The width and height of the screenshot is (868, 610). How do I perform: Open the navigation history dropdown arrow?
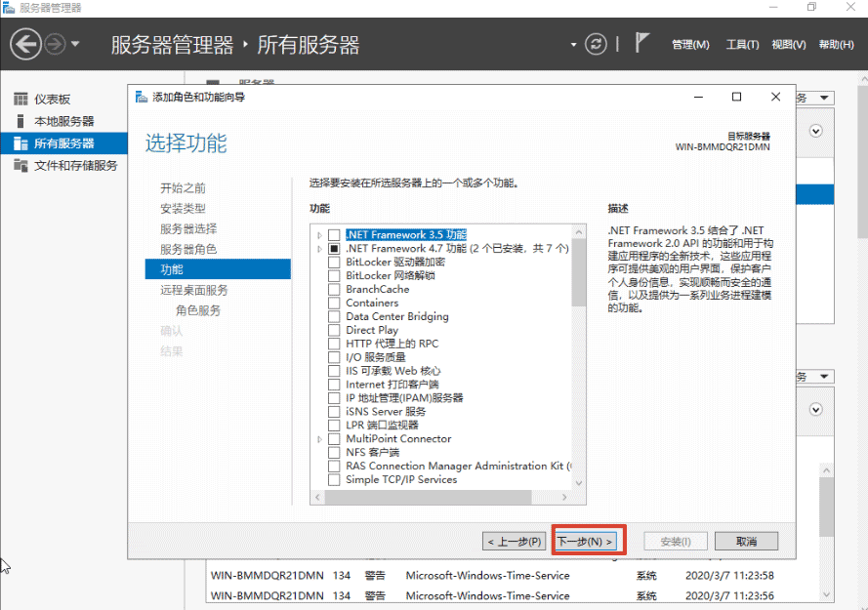point(76,44)
